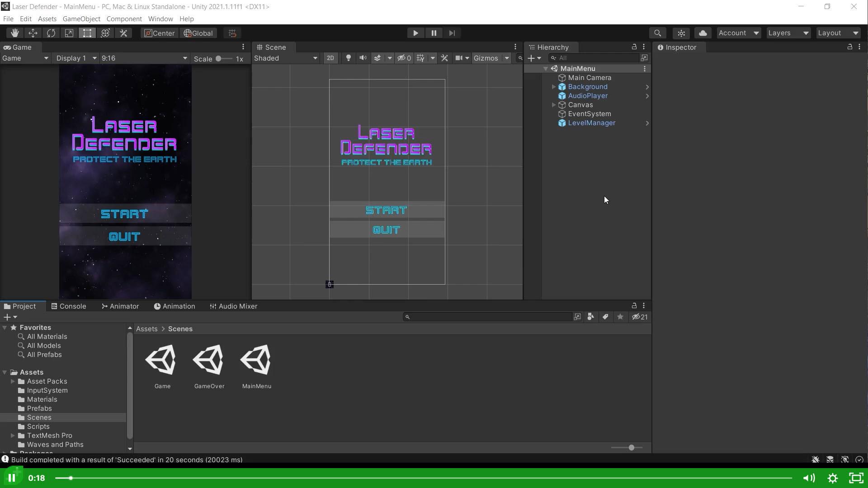The image size is (868, 488).
Task: Select the Move tool
Action: point(33,33)
